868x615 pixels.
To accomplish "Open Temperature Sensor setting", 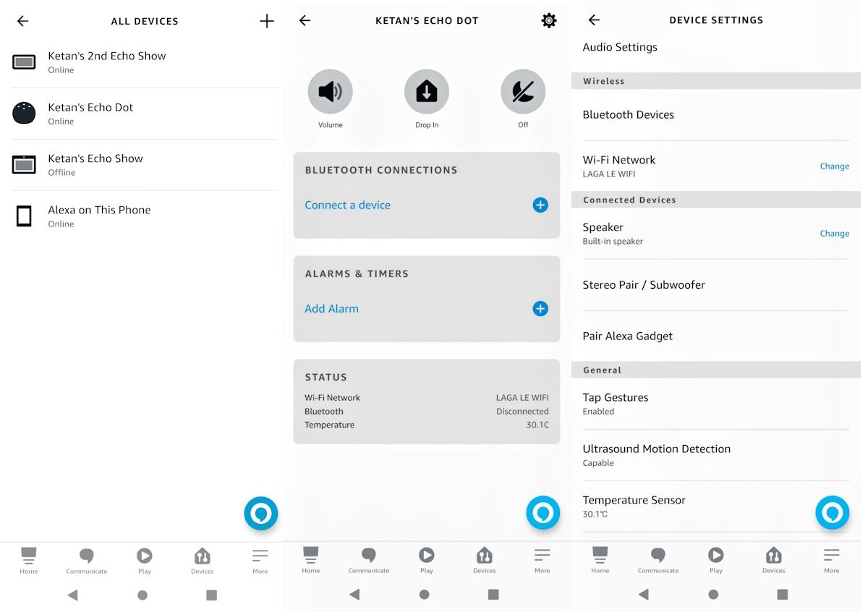I will (x=716, y=506).
